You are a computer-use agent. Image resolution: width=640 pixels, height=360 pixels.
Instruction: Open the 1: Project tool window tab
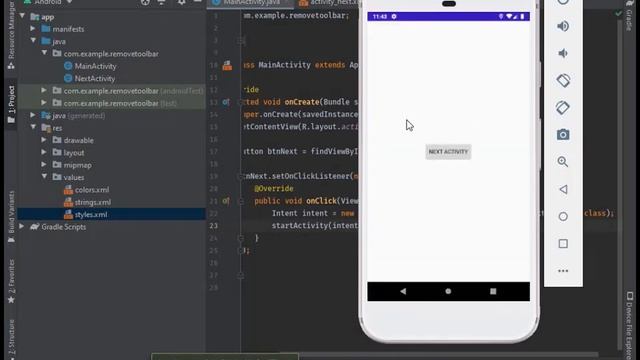[11, 104]
